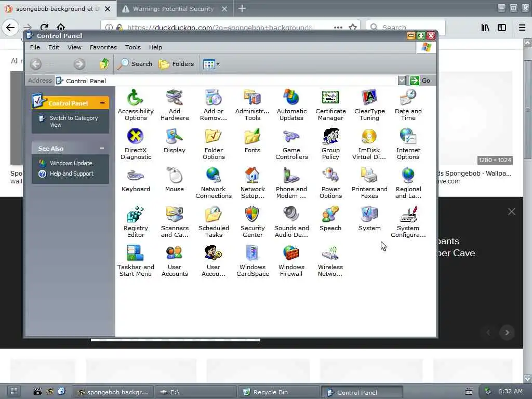Screen dimensions: 532x399
Task: Click the Up folder toolbar button
Action: point(104,64)
